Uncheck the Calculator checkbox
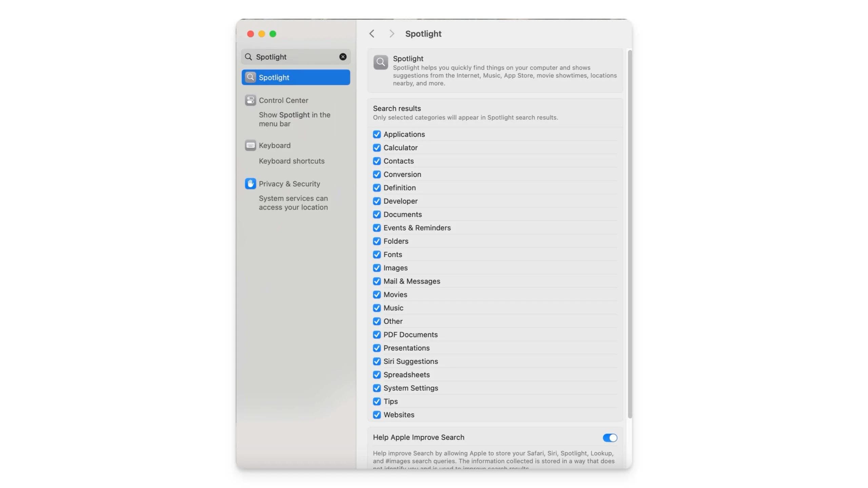 coord(377,148)
